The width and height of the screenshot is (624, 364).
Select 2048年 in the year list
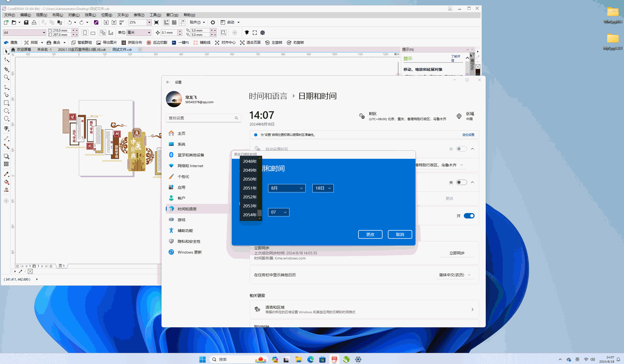[250, 161]
